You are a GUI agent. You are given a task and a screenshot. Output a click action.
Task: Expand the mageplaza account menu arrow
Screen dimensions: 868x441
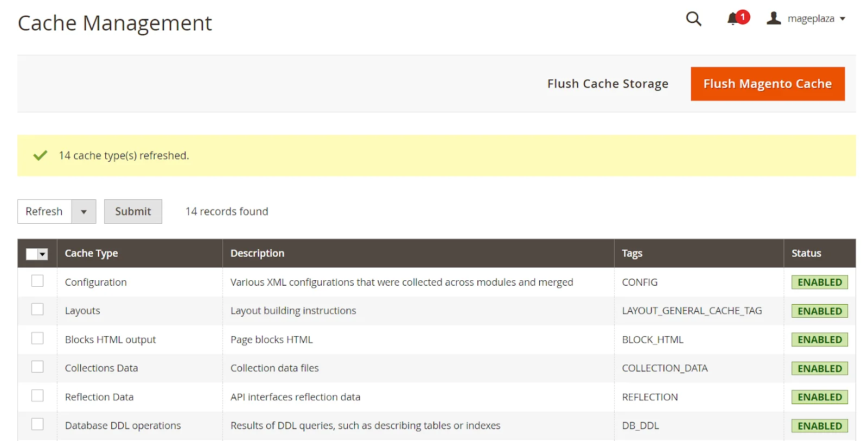click(843, 19)
